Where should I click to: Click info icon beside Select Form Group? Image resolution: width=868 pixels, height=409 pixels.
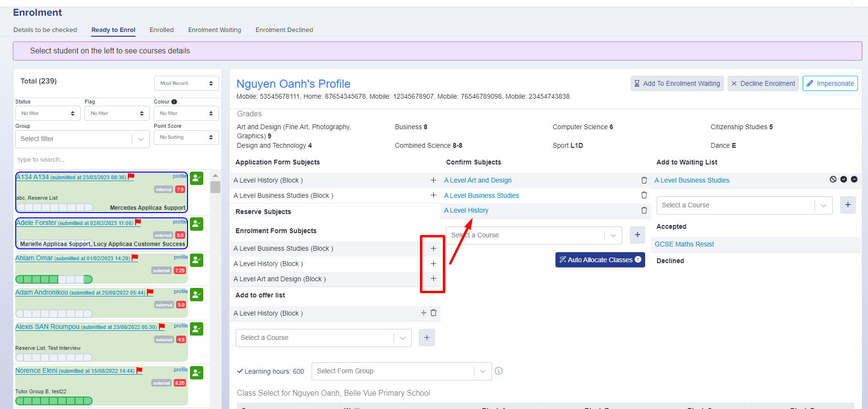point(499,371)
